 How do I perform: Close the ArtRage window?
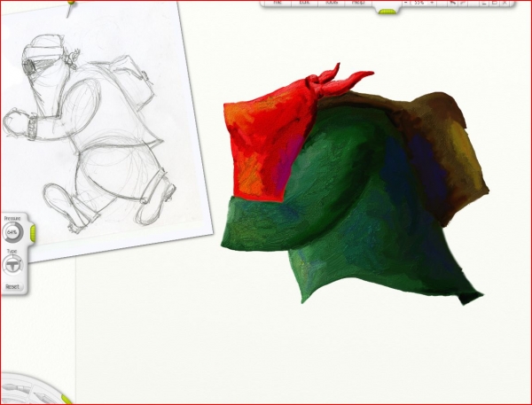click(x=505, y=3)
